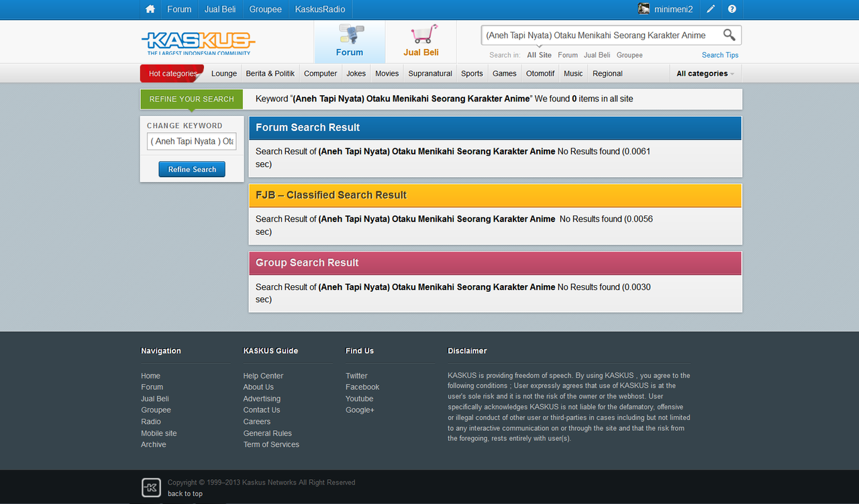This screenshot has width=859, height=504.
Task: Open the Youtube link
Action: pos(359,399)
